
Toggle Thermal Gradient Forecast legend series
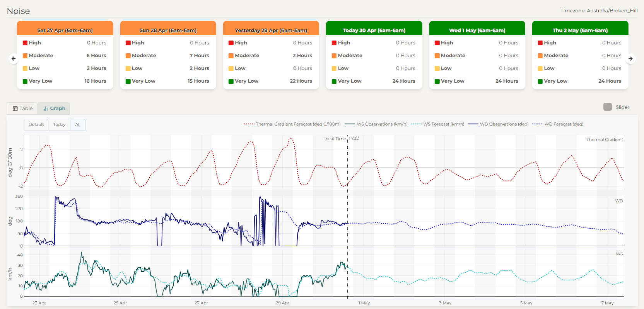coord(292,124)
